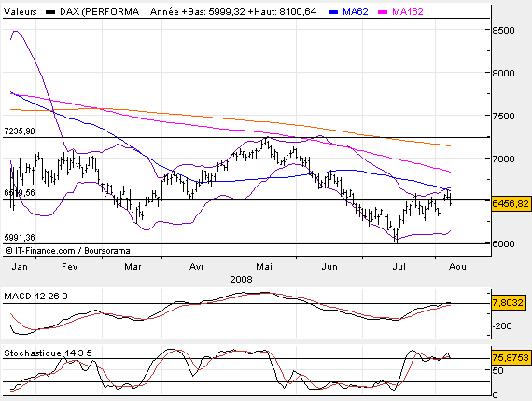Click the 6000 price axis label

[x=503, y=243]
